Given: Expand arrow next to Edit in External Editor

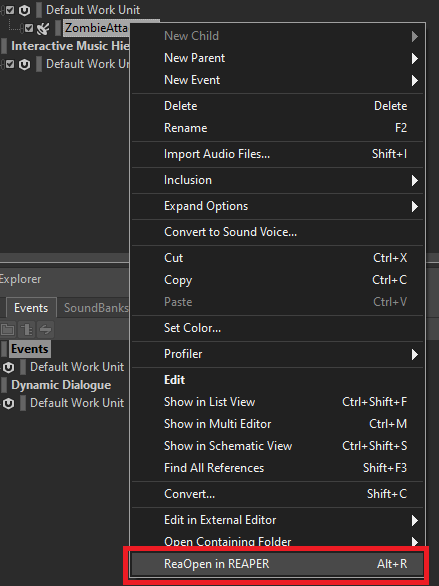Looking at the screenshot, I should 414,520.
